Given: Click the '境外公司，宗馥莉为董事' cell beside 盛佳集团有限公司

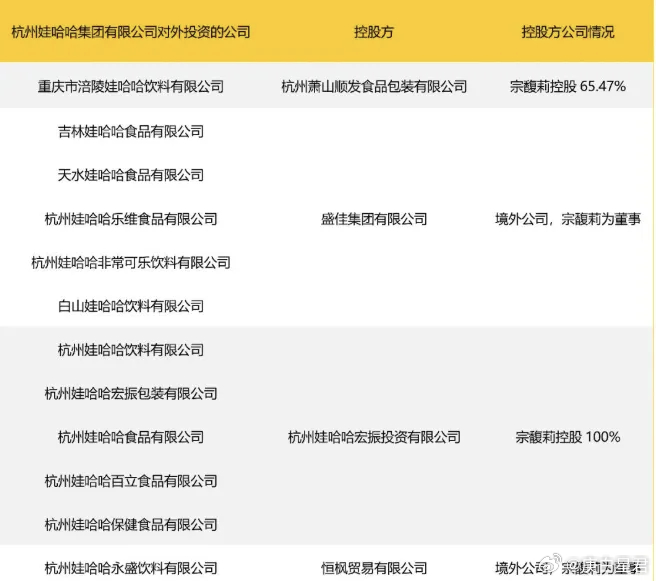Looking at the screenshot, I should coord(568,219).
